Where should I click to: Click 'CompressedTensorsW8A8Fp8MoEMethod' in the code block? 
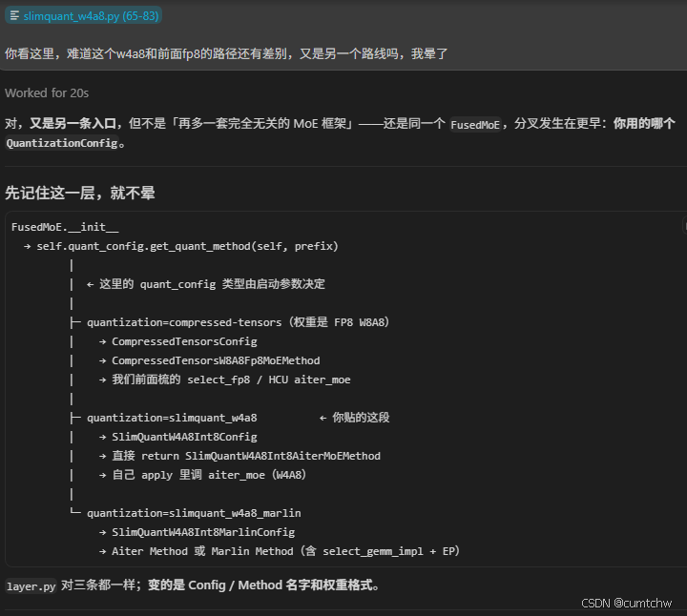pos(216,360)
